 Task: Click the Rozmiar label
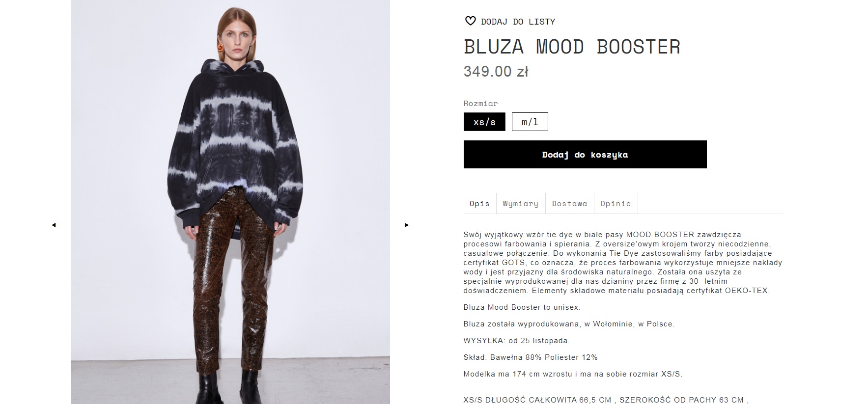(x=481, y=103)
